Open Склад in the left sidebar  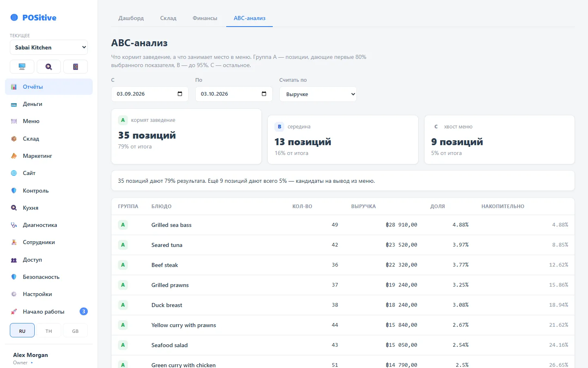[x=49, y=139]
